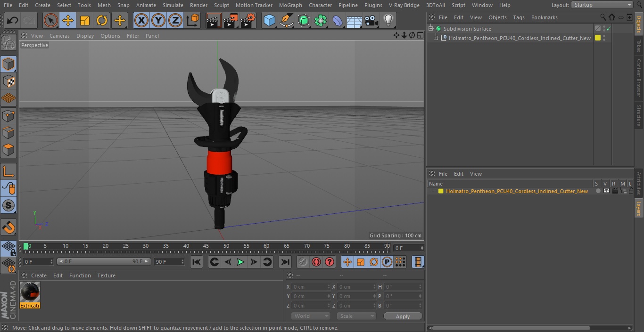644x332 pixels.
Task: Add a Cube primitive object
Action: tap(269, 20)
